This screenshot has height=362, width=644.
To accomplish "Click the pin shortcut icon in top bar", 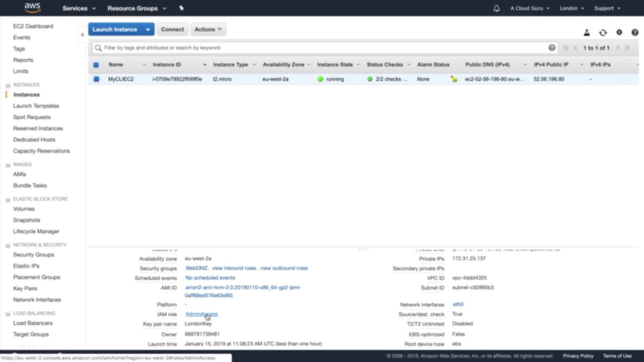I will (181, 8).
